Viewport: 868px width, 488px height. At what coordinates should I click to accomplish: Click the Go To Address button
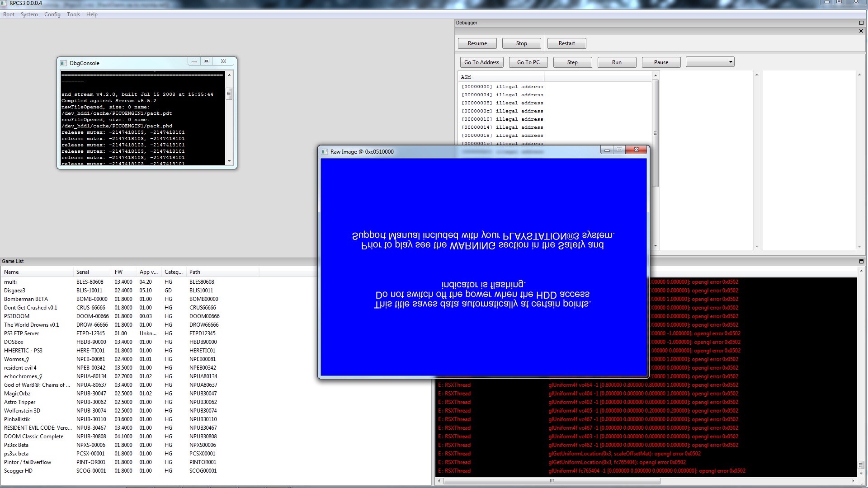(x=481, y=62)
